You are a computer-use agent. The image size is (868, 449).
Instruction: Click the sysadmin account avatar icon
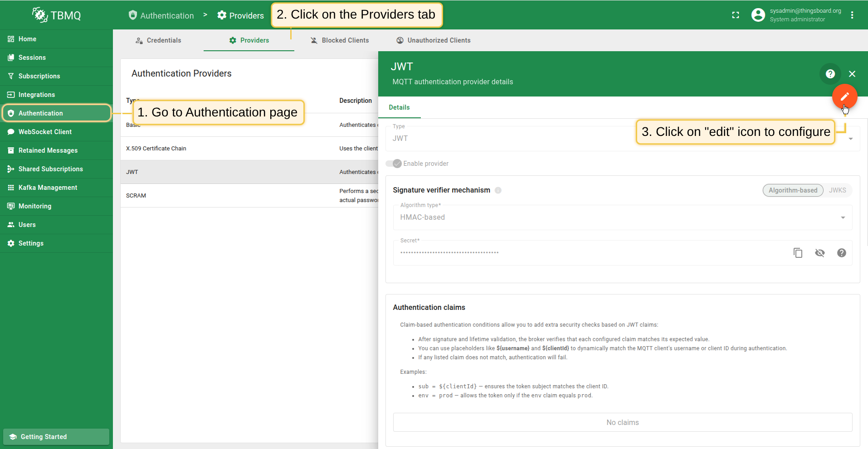click(x=758, y=15)
